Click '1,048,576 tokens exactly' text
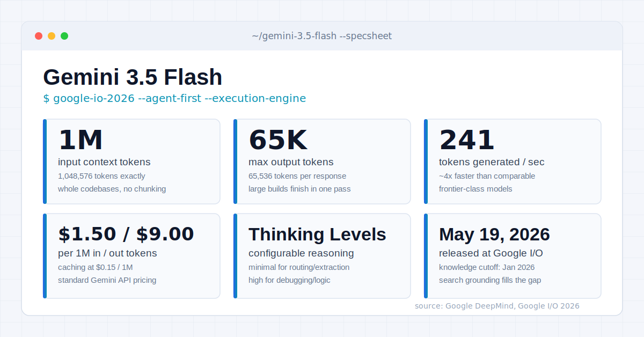The image size is (644, 337). tap(101, 176)
